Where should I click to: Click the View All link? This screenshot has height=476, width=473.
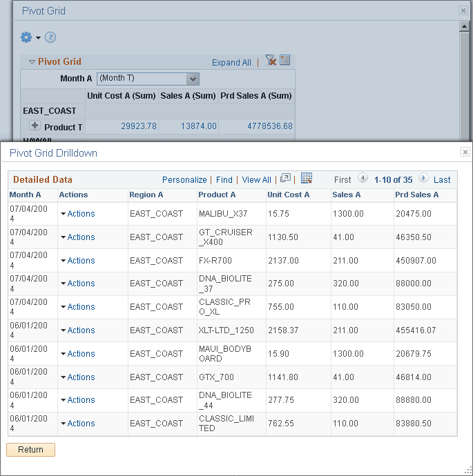coord(256,180)
